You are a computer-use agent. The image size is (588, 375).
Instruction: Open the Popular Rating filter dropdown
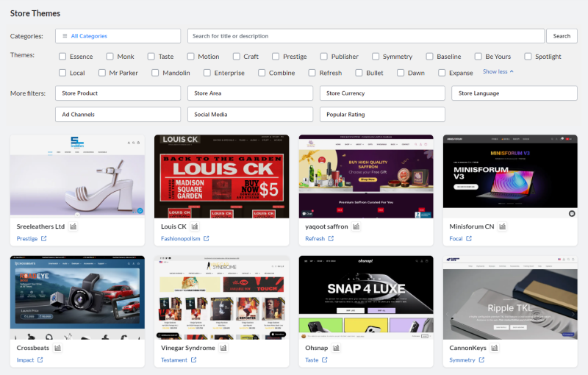click(x=382, y=115)
